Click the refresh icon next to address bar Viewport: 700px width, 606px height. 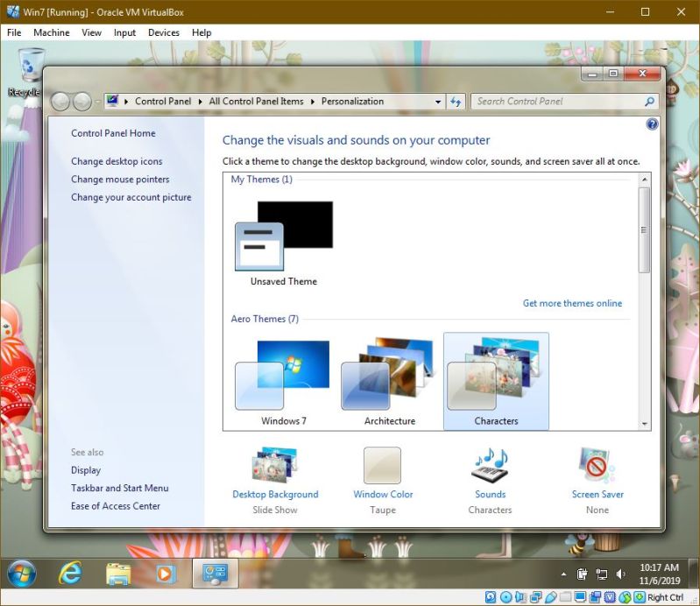[456, 102]
